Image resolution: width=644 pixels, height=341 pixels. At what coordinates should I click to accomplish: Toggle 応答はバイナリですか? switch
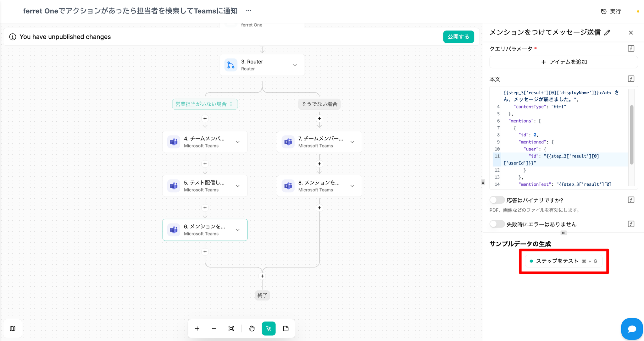click(497, 200)
